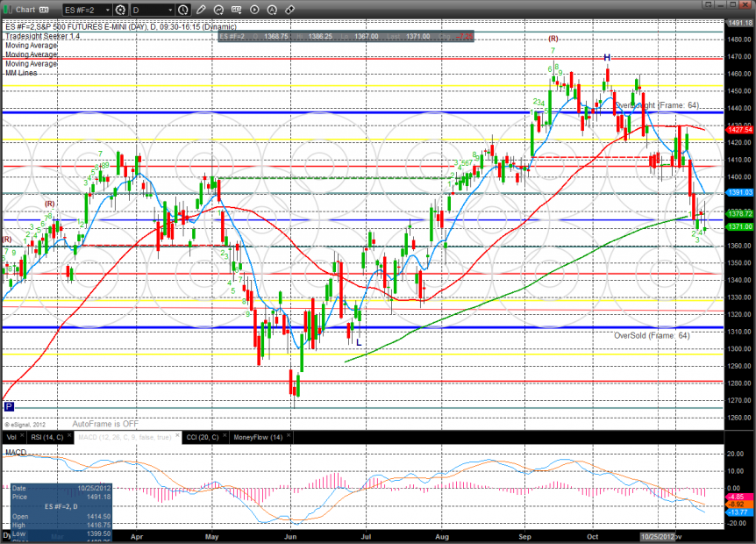
Task: Click the Jun label on time axis
Action: (290, 536)
